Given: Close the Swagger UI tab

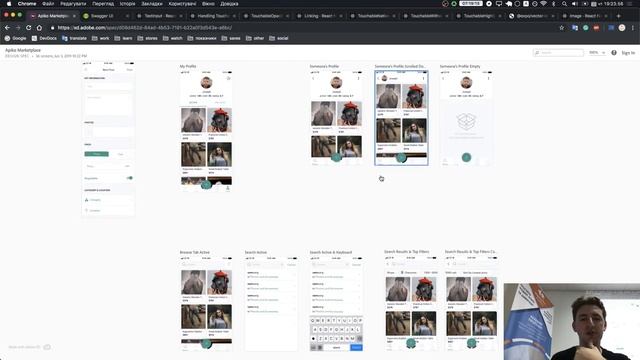Looking at the screenshot, I should (127, 16).
